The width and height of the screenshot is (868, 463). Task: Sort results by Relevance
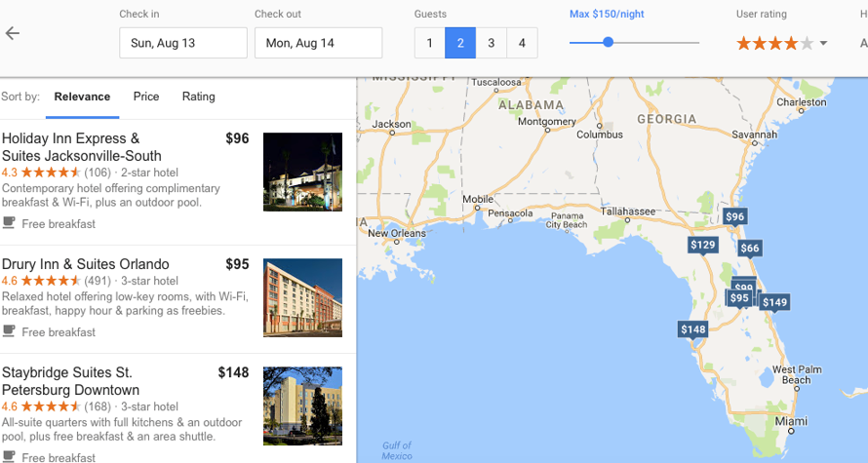click(82, 96)
